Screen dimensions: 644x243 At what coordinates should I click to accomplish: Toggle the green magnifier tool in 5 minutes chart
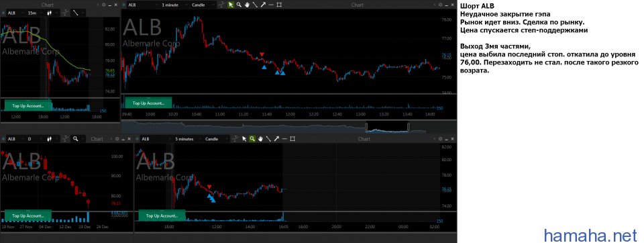click(252, 139)
